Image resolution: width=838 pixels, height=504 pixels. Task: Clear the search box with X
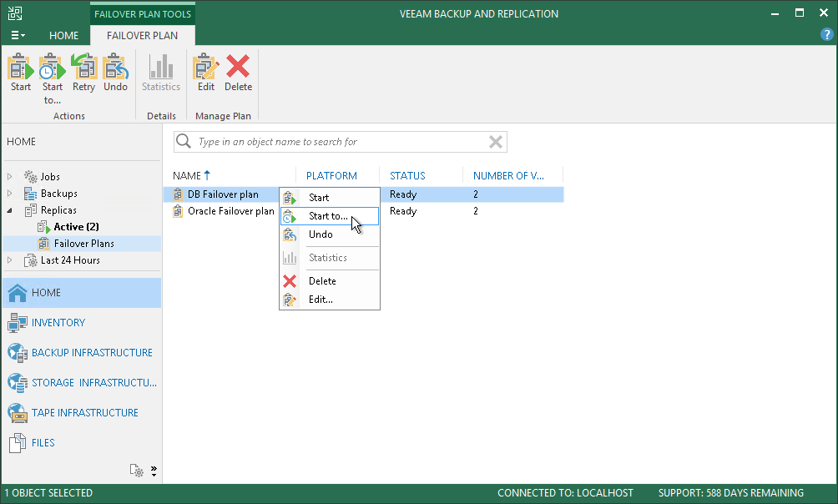click(496, 142)
